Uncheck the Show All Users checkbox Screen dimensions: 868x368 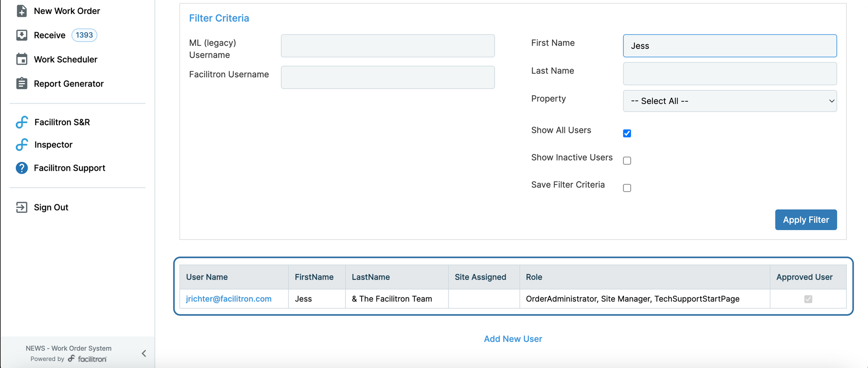click(x=627, y=133)
